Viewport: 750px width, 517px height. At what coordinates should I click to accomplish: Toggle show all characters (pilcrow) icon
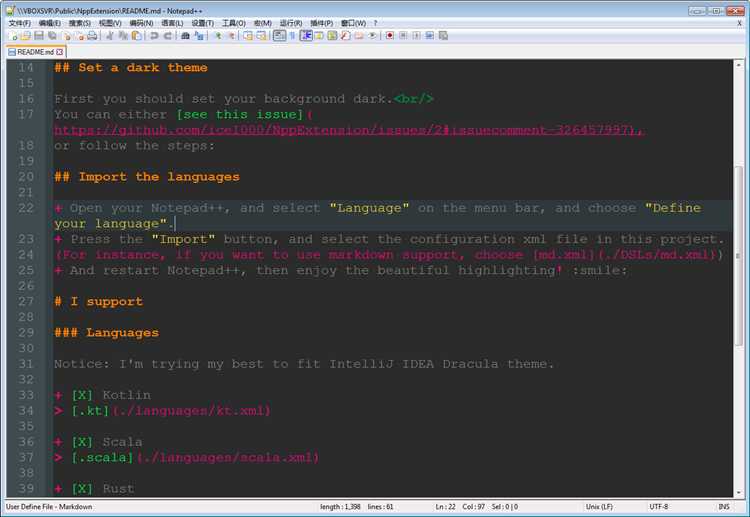[293, 35]
